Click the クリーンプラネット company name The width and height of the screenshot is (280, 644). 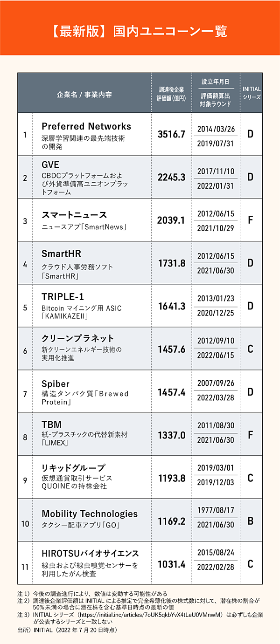tap(78, 338)
